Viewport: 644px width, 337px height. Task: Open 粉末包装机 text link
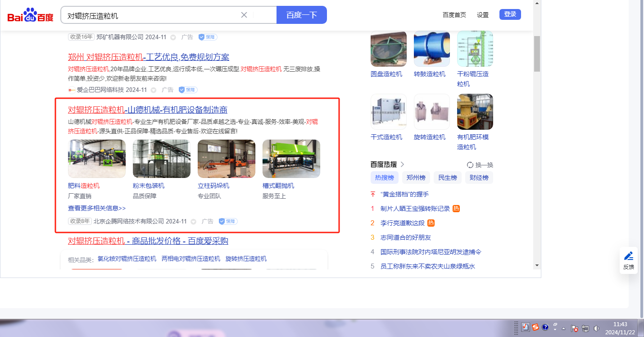tap(149, 186)
